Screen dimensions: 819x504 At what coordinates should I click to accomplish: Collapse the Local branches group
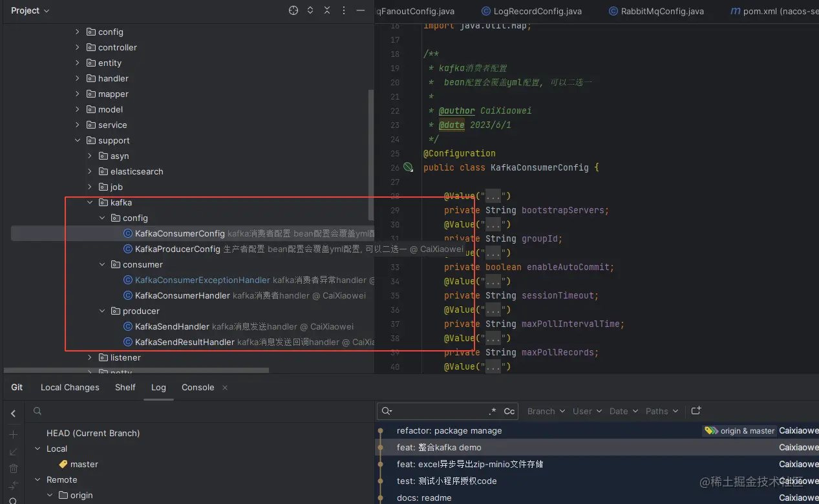(x=38, y=448)
